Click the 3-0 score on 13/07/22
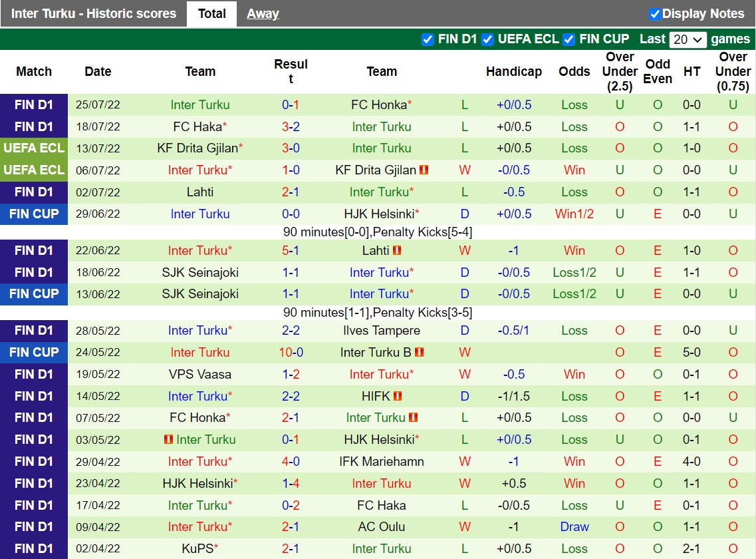 [x=291, y=148]
